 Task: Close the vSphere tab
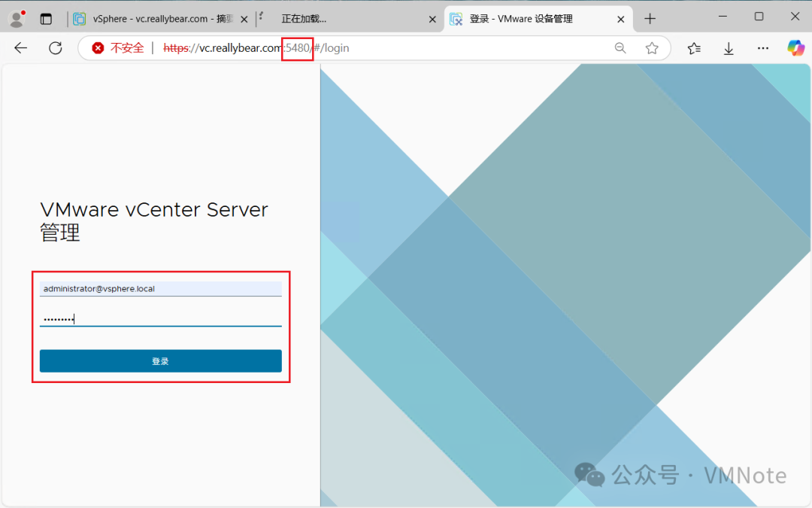coord(244,19)
